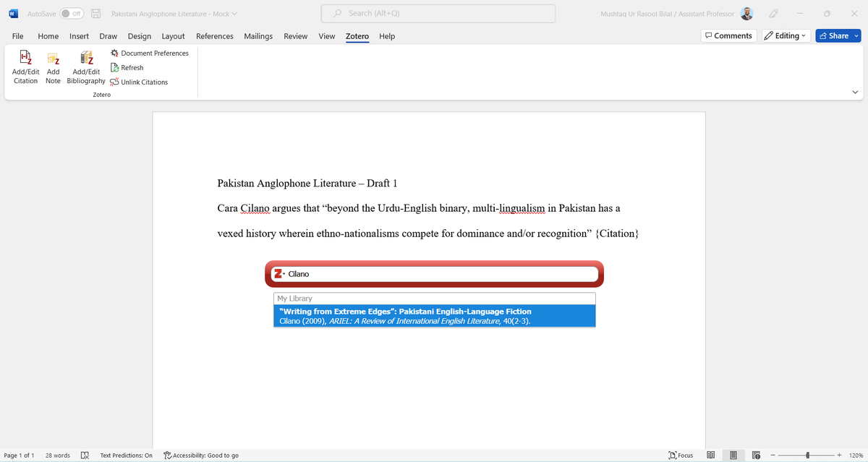
Task: Click the Save icon near AutoSave
Action: click(x=95, y=13)
